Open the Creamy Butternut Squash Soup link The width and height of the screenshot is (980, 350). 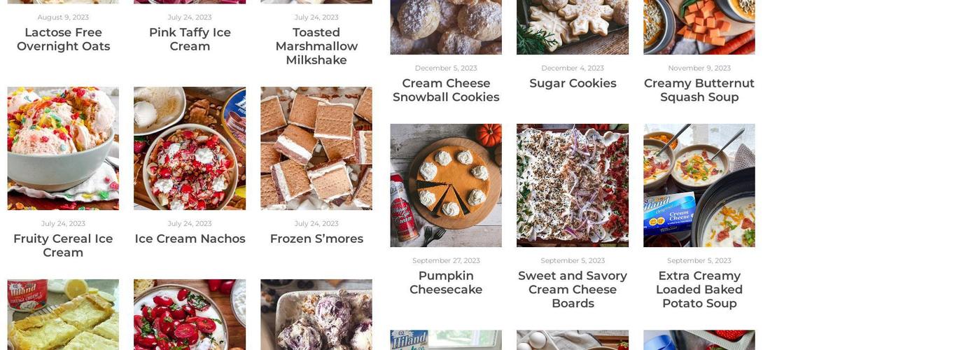[699, 90]
